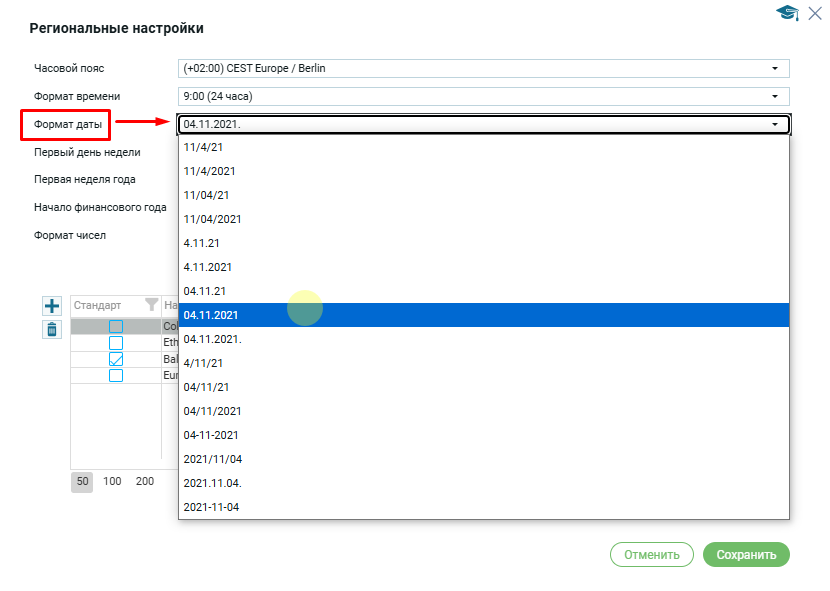Tick the Стандарт checkbox in highlighted first row

pos(116,327)
